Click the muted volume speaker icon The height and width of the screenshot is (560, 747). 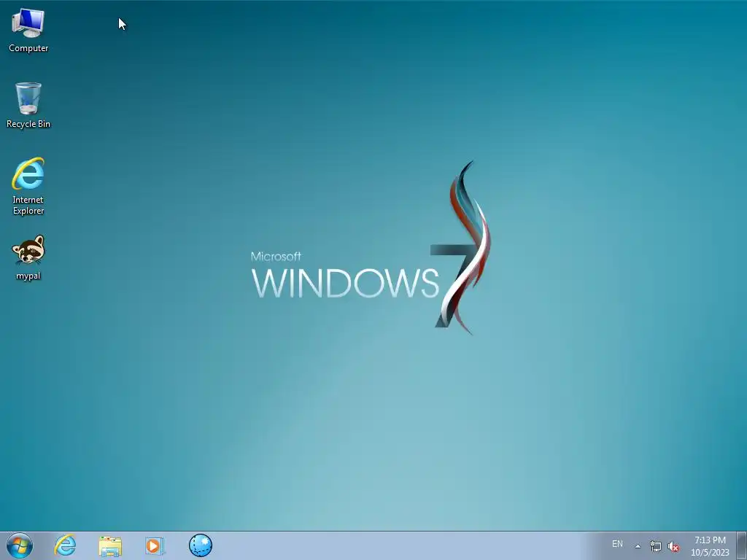point(673,547)
